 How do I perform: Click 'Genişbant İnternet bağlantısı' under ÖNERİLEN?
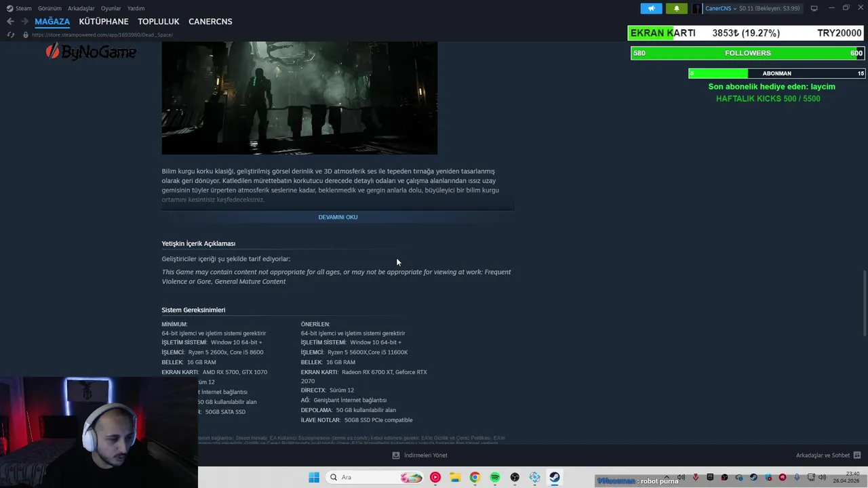pos(350,401)
